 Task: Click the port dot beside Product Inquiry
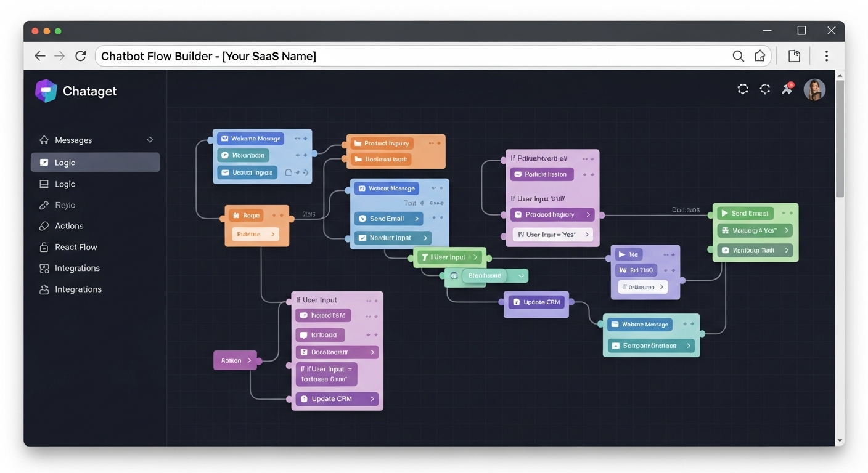tap(344, 143)
